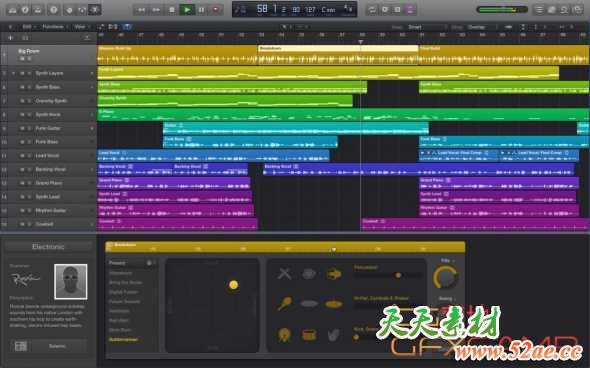Open the Mixer from the toolbar

click(x=82, y=10)
